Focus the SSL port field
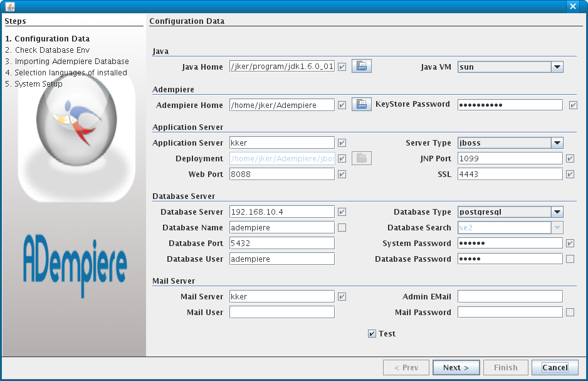 pyautogui.click(x=510, y=174)
